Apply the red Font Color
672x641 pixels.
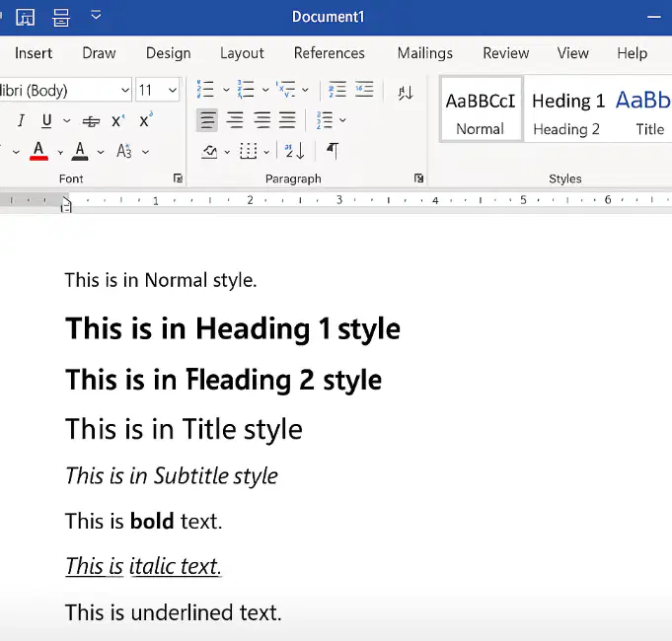[38, 151]
